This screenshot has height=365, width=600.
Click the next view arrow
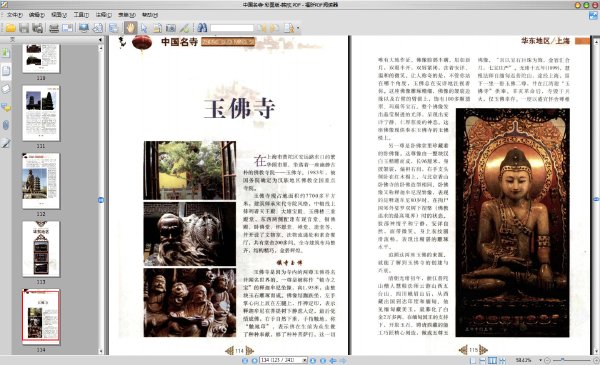click(x=343, y=360)
